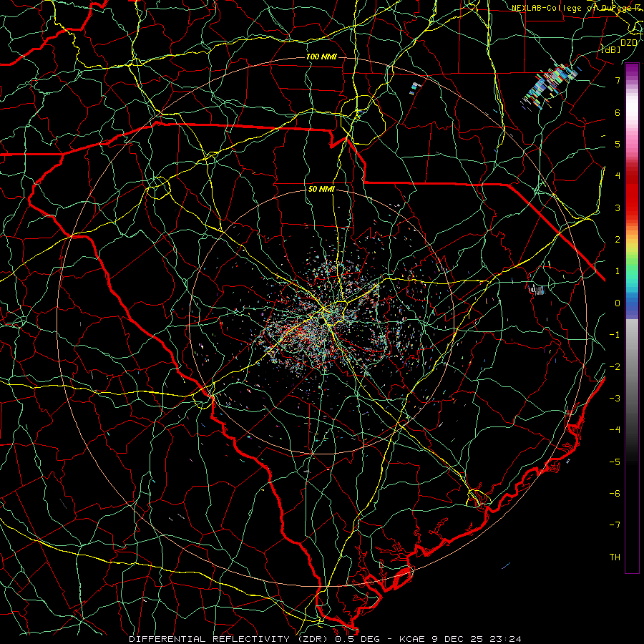Click the "-6" value on the color scale
Screen dimensions: 644x644
tap(615, 493)
